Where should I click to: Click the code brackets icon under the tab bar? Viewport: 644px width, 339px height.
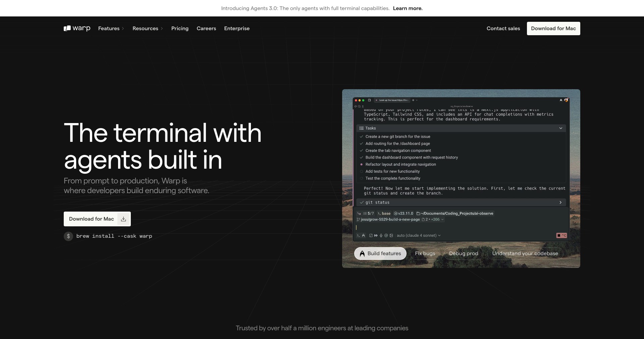point(356,106)
